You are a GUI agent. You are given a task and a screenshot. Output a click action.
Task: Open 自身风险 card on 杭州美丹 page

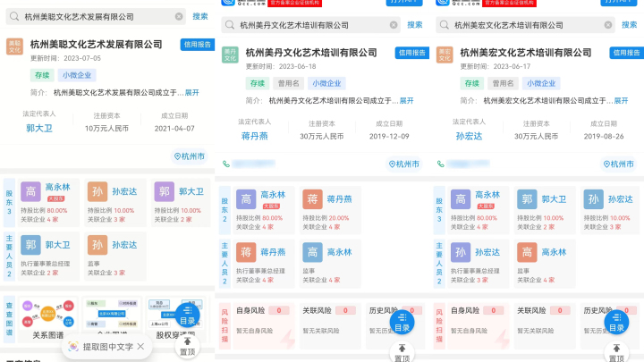click(x=264, y=326)
